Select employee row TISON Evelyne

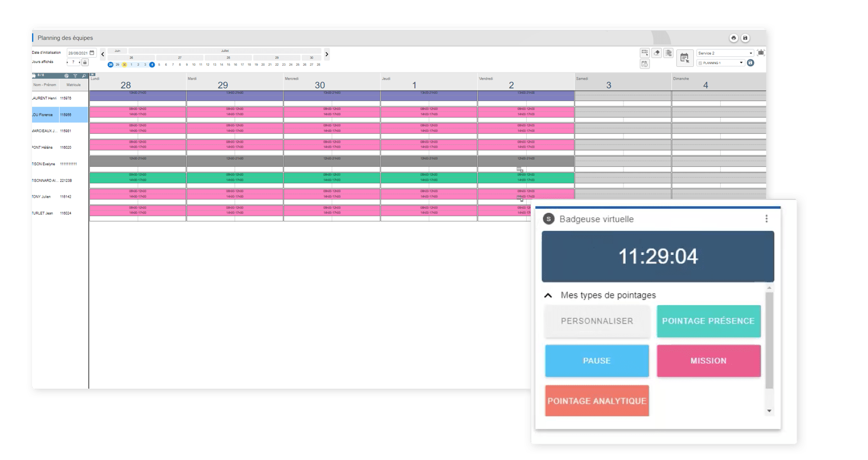click(60, 164)
